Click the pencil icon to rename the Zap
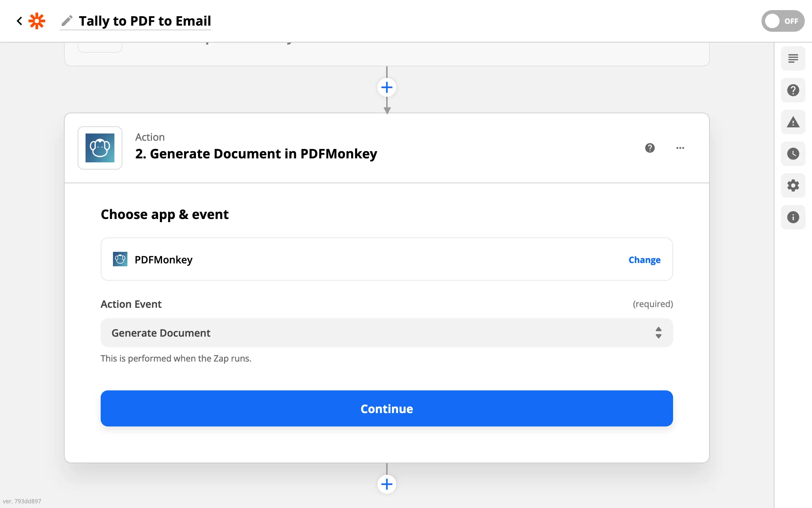Image resolution: width=812 pixels, height=508 pixels. point(67,21)
